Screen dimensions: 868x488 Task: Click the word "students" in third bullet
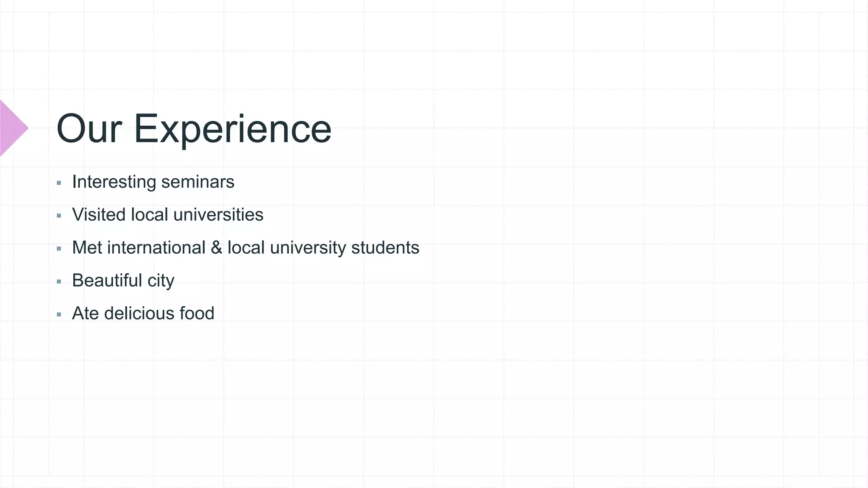[x=385, y=248]
